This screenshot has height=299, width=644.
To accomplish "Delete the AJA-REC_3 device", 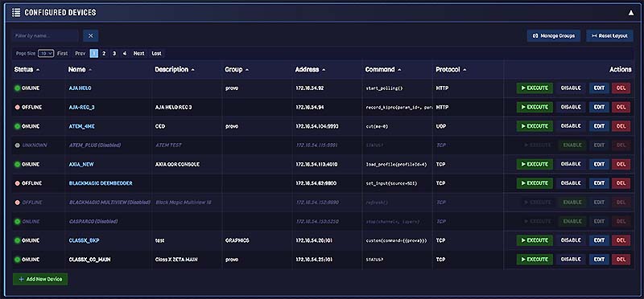I will (621, 107).
